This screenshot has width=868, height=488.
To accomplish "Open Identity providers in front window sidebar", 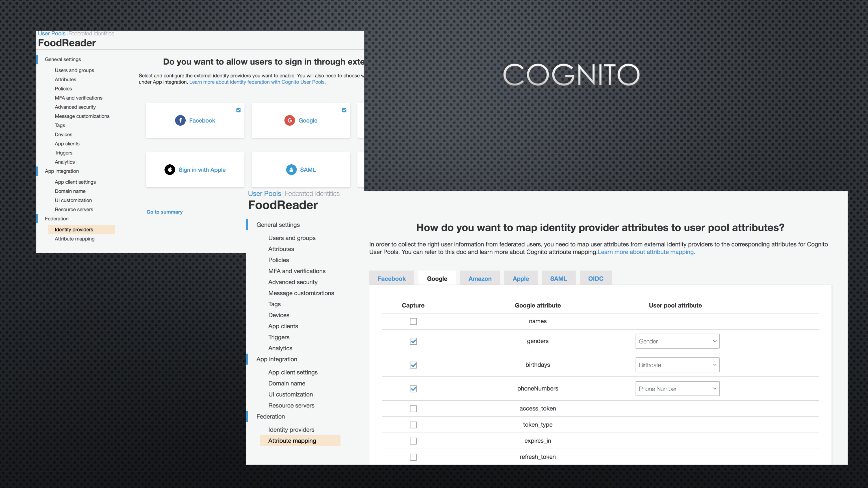I will pos(291,429).
